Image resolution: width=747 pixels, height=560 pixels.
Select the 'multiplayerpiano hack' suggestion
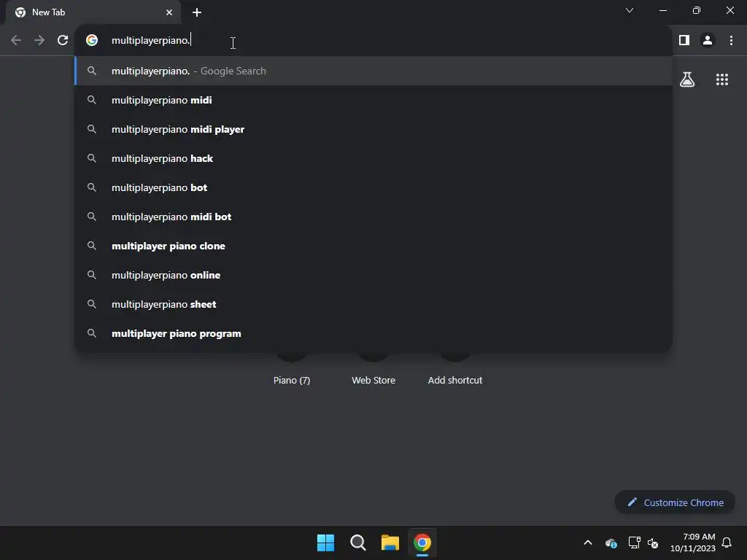(374, 158)
